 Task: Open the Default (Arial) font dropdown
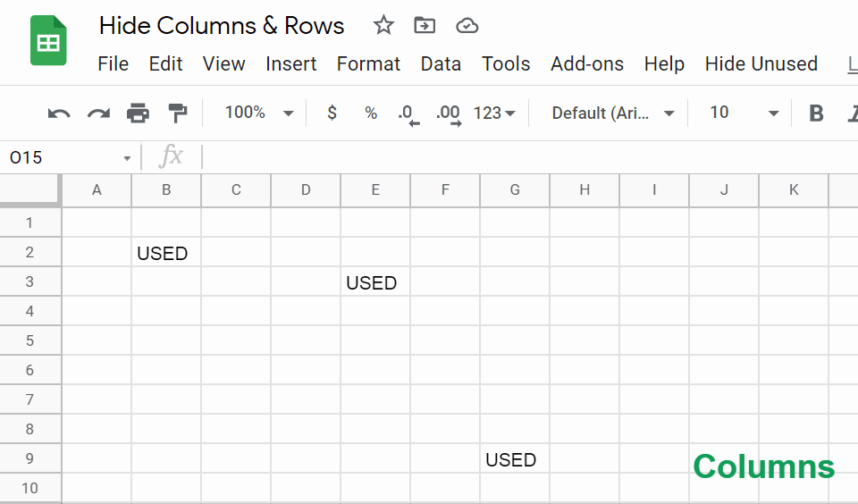click(612, 113)
